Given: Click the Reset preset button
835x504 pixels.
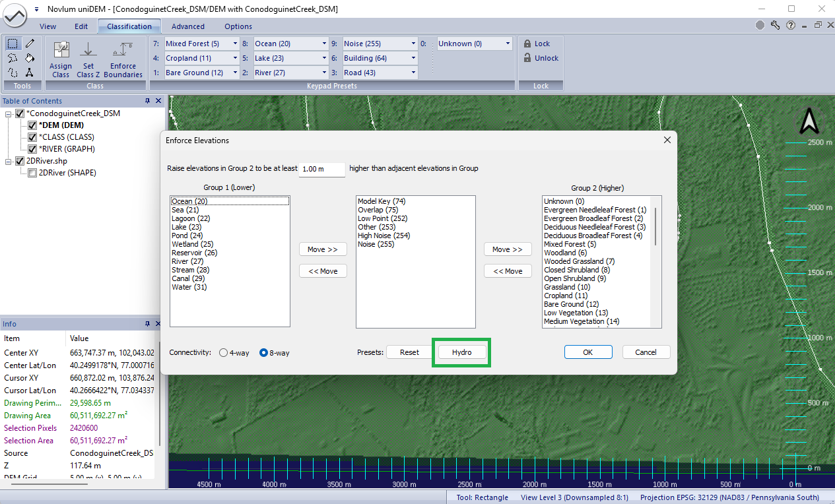Looking at the screenshot, I should point(409,352).
